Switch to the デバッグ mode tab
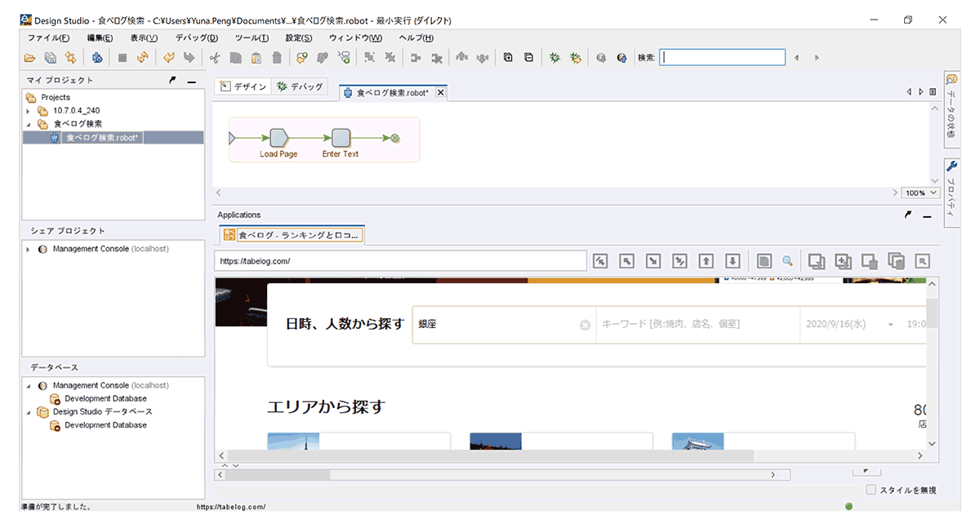 (300, 86)
